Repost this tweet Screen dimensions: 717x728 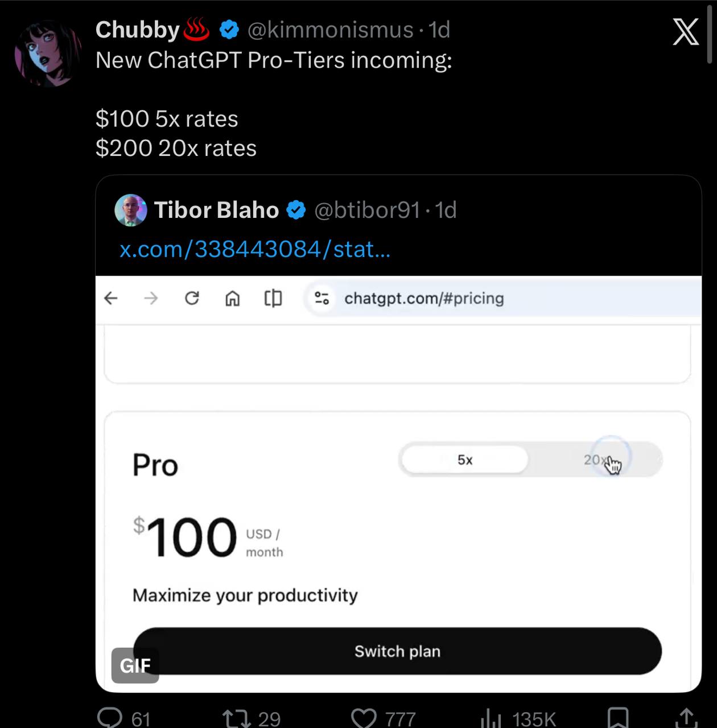tap(237, 718)
